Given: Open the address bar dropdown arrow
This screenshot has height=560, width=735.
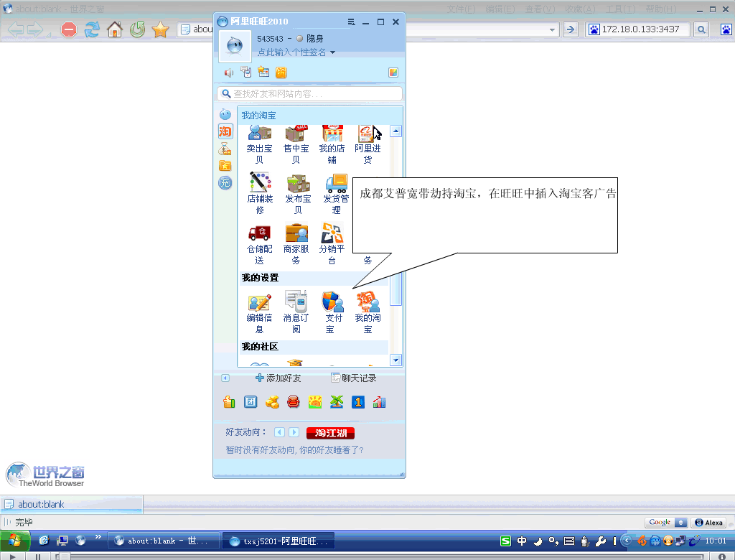Looking at the screenshot, I should click(552, 29).
